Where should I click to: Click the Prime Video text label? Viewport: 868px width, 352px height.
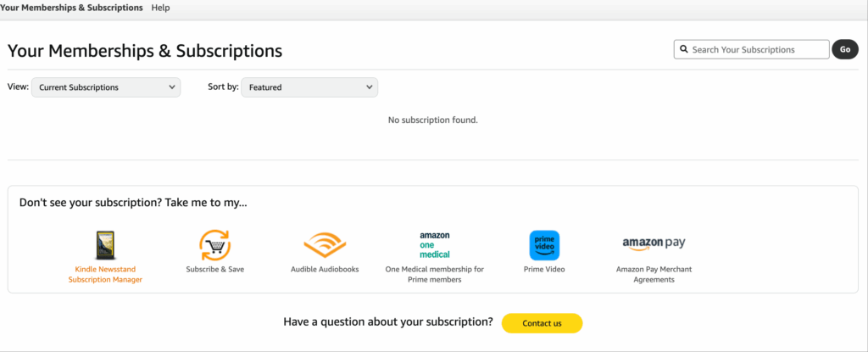tap(544, 269)
